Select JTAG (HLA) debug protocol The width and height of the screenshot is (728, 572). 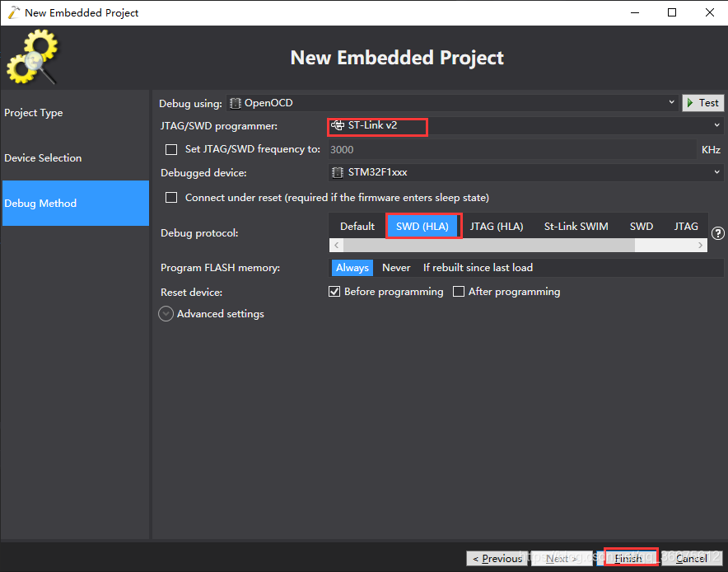pos(497,227)
